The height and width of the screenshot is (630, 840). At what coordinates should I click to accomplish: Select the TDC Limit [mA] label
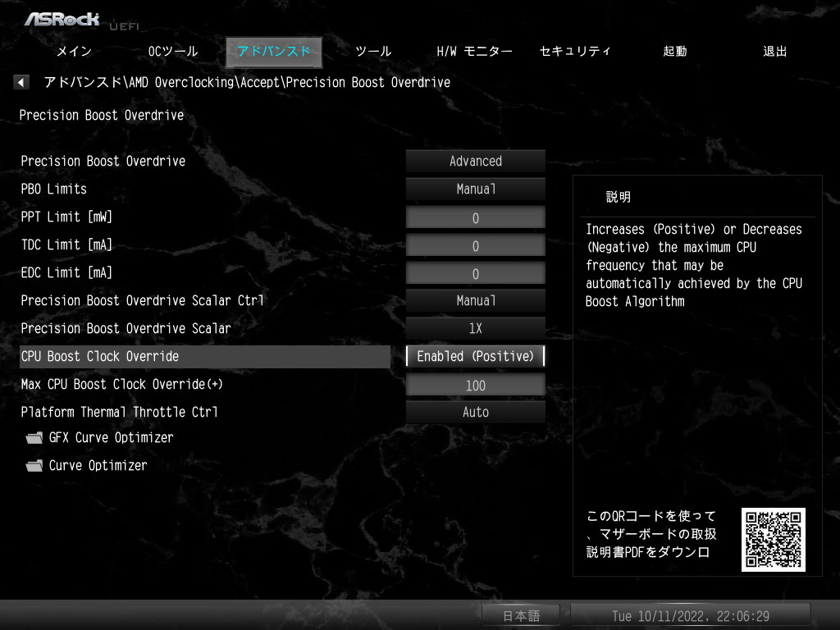point(66,244)
